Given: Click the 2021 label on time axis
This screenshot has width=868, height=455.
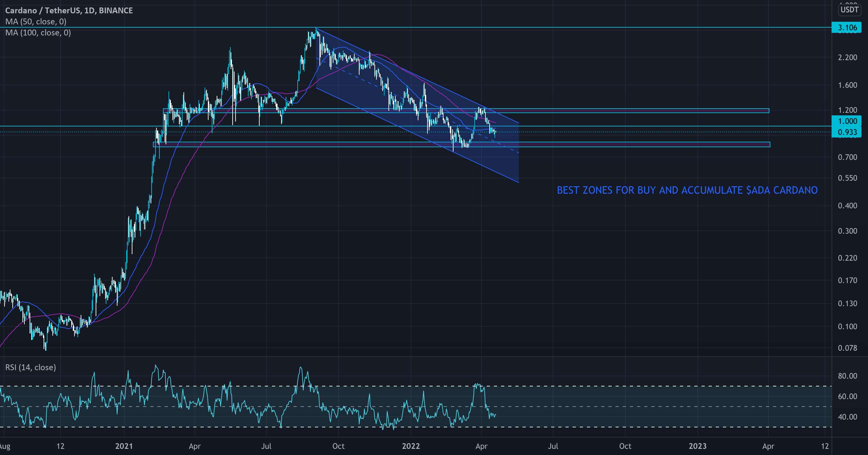Looking at the screenshot, I should 124,446.
